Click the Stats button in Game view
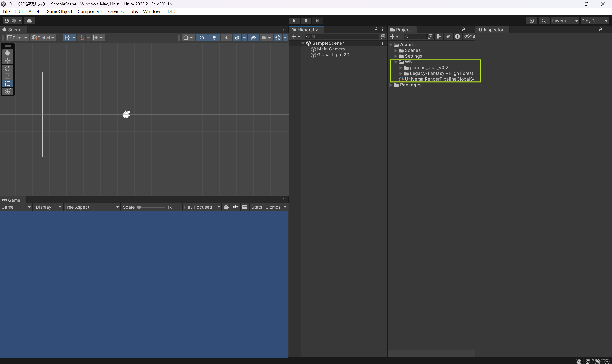Screen dimensions: 612x364 point(257,207)
